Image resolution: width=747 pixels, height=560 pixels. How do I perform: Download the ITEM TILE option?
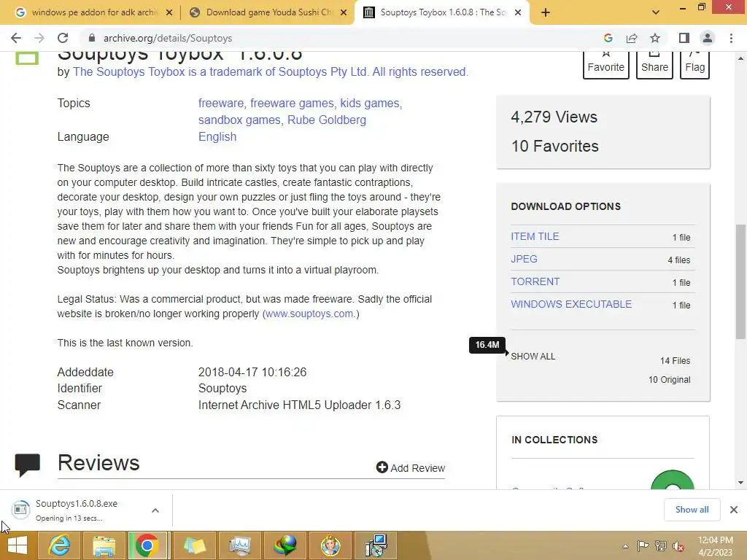535,237
